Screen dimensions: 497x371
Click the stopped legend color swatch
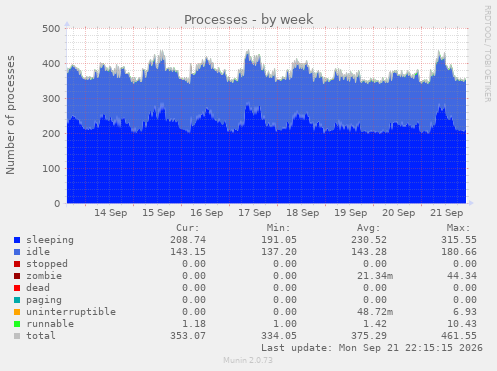[17, 264]
